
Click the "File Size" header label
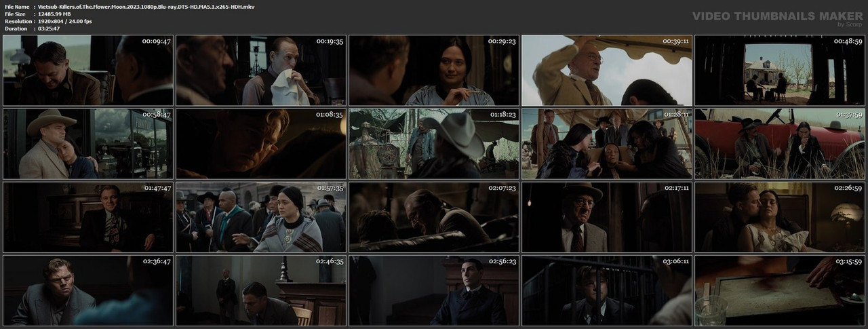tap(15, 14)
